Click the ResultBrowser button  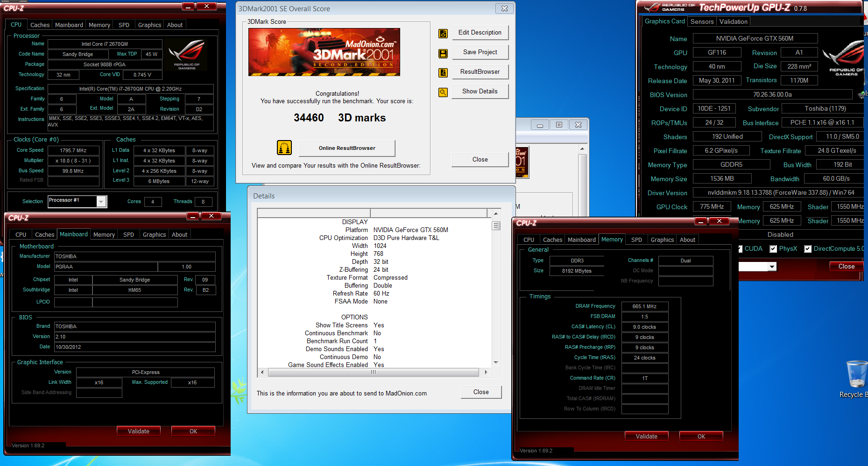480,71
